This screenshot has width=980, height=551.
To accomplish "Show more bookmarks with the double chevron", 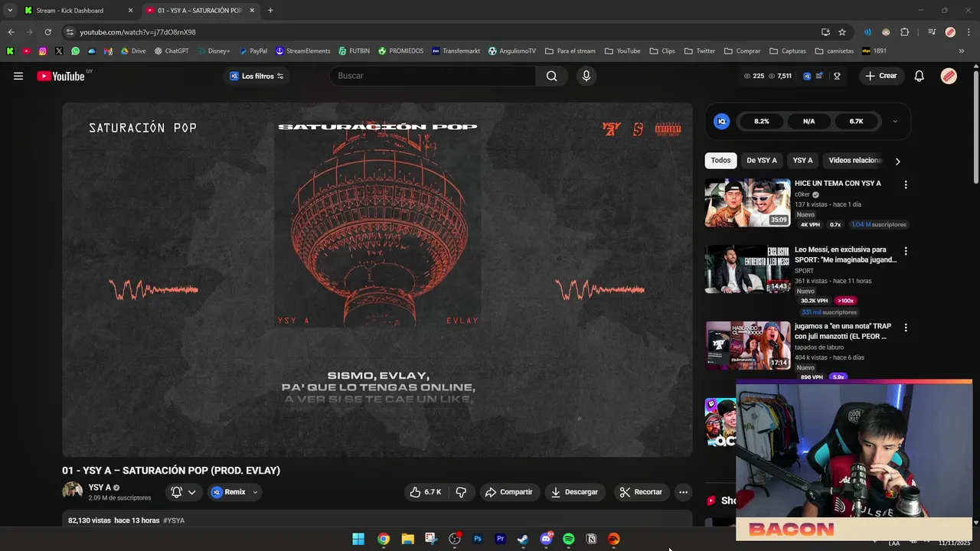I will (962, 51).
